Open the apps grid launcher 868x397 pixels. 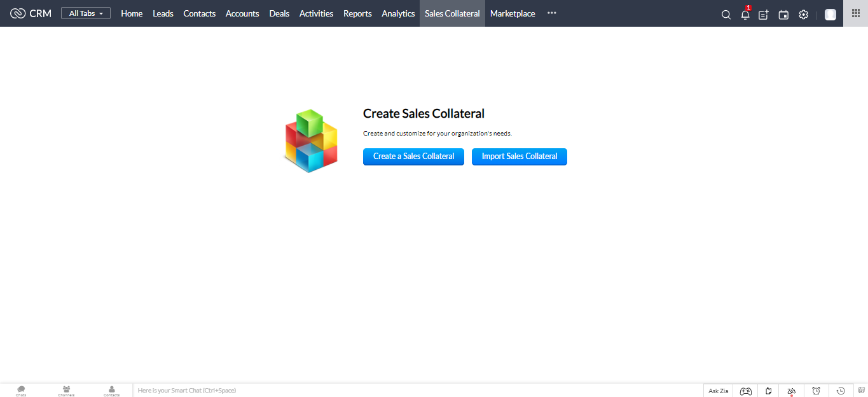pyautogui.click(x=855, y=13)
